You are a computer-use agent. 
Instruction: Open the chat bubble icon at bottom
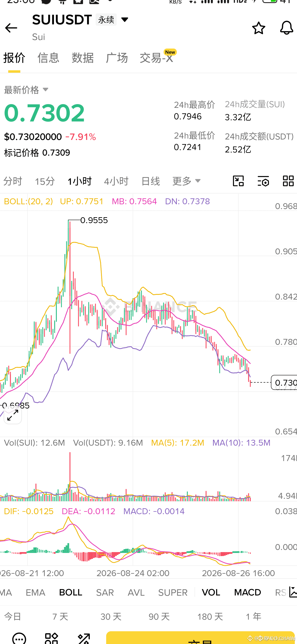19,638
